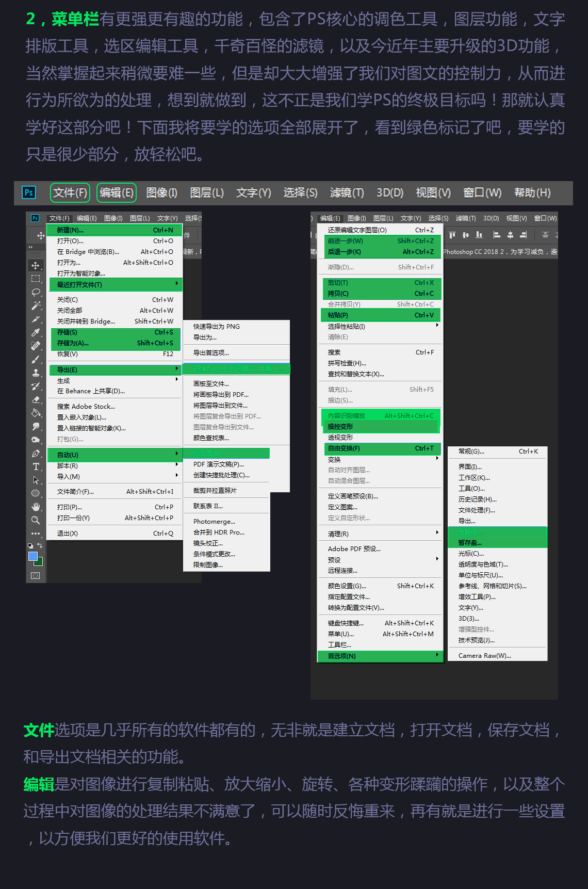Click the large Ps logo in the big menu bar
Viewport: 588px width, 889px height.
[29, 192]
